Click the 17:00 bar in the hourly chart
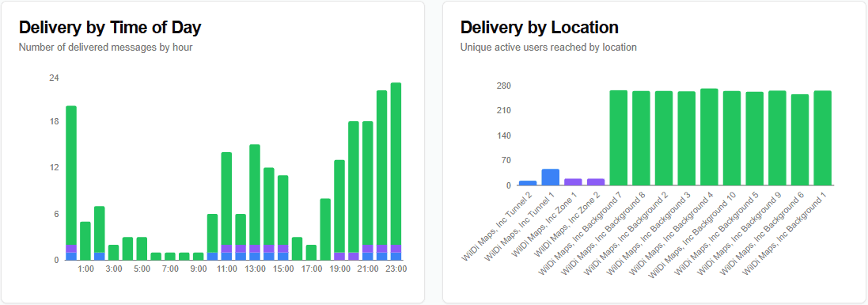 311,252
